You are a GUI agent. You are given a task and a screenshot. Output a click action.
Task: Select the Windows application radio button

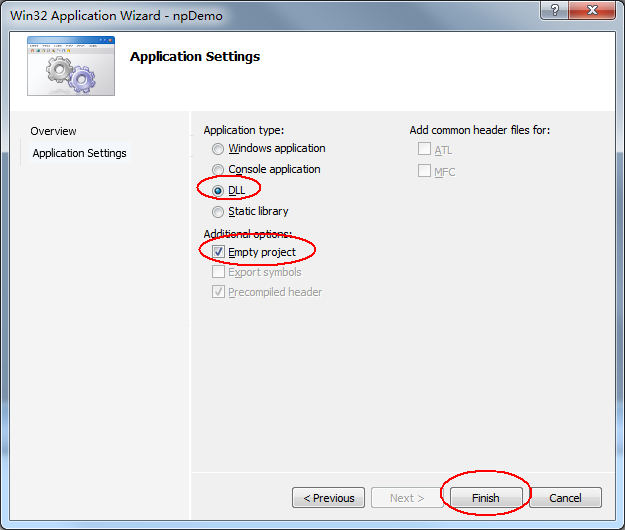point(218,149)
